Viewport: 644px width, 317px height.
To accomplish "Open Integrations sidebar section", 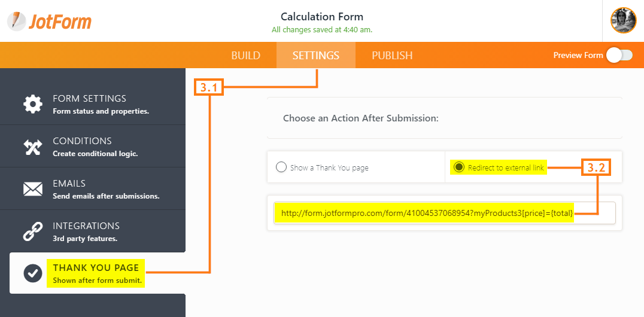I will pos(93,231).
